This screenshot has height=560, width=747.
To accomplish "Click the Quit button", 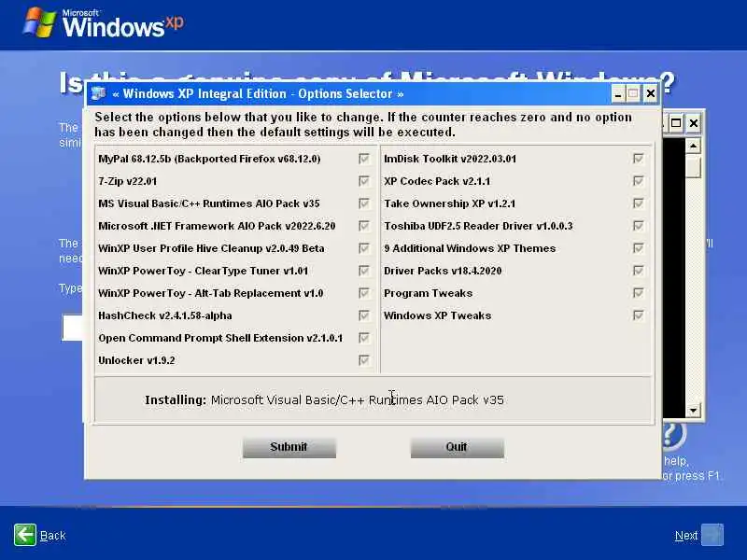I will 458,448.
